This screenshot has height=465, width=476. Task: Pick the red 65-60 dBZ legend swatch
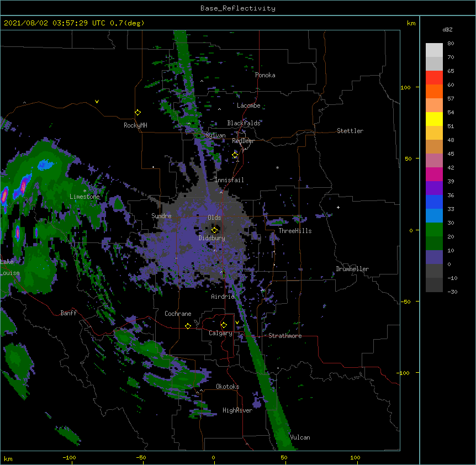434,78
